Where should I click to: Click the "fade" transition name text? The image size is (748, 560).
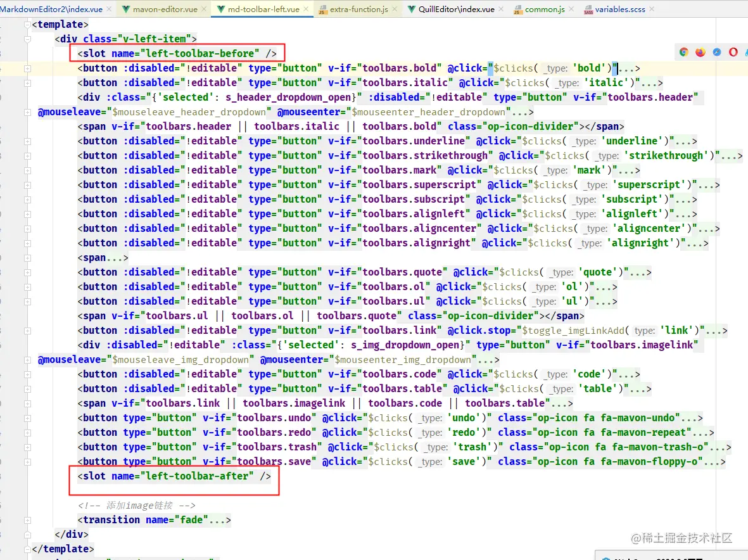point(191,520)
